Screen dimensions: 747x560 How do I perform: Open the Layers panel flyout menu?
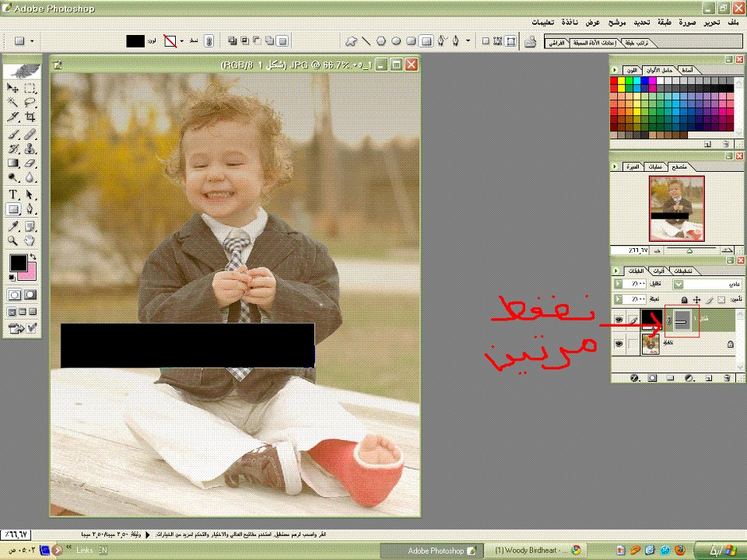coord(616,271)
